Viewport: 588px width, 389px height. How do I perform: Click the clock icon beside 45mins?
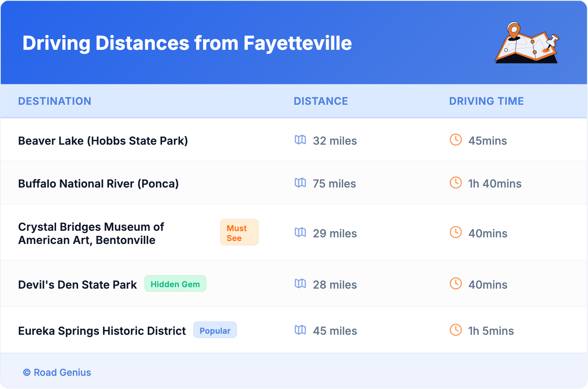point(456,140)
